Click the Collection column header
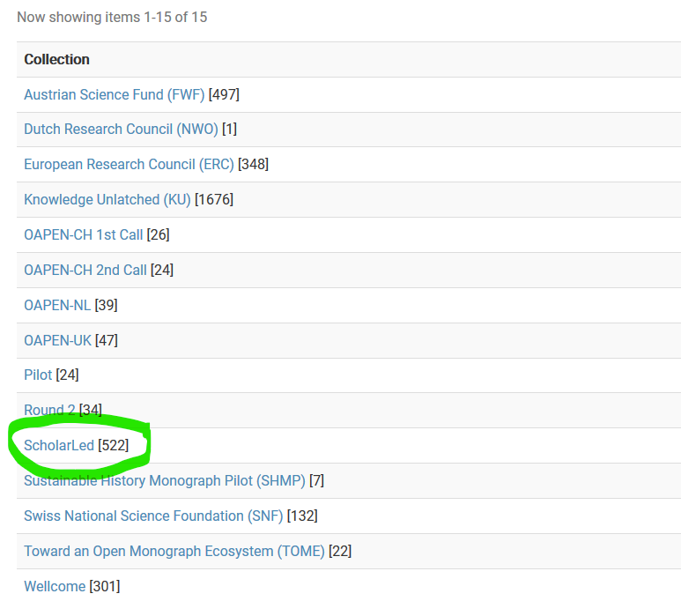Screen dimensions: 681x616 pos(57,60)
